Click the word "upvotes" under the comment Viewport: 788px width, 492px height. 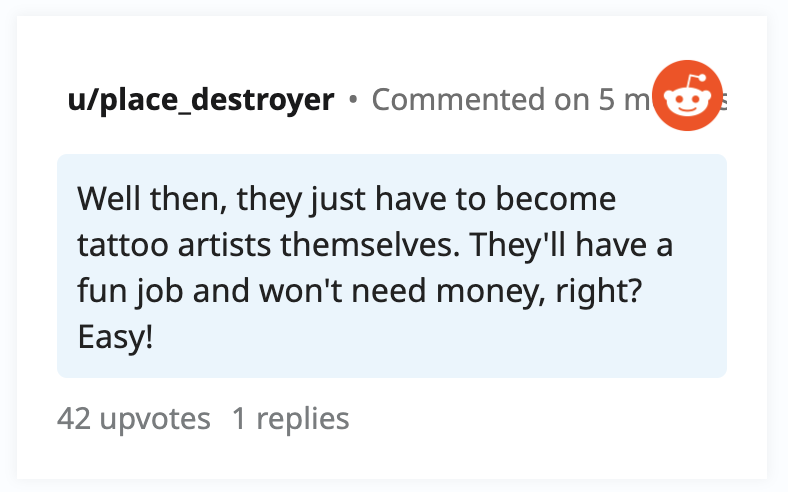(155, 419)
